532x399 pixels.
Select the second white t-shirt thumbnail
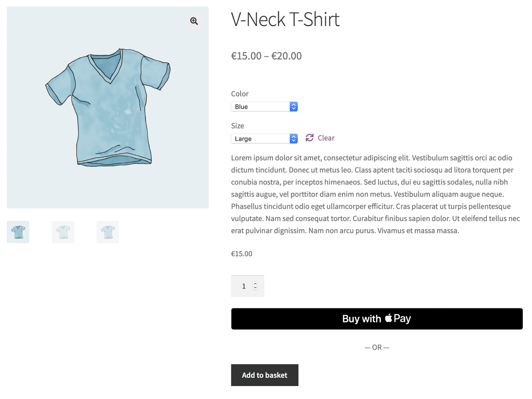click(63, 232)
